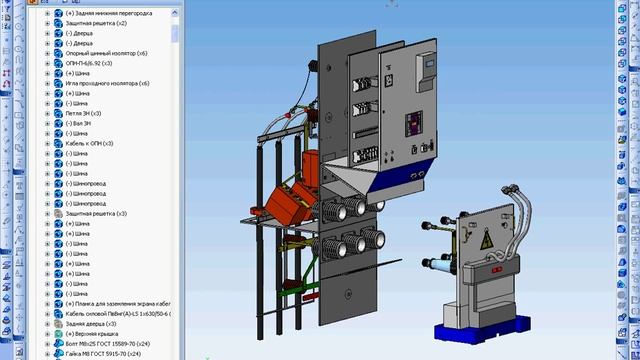This screenshot has height=360, width=640.
Task: Select the control panel display on cabinet door
Action: coord(429,64)
